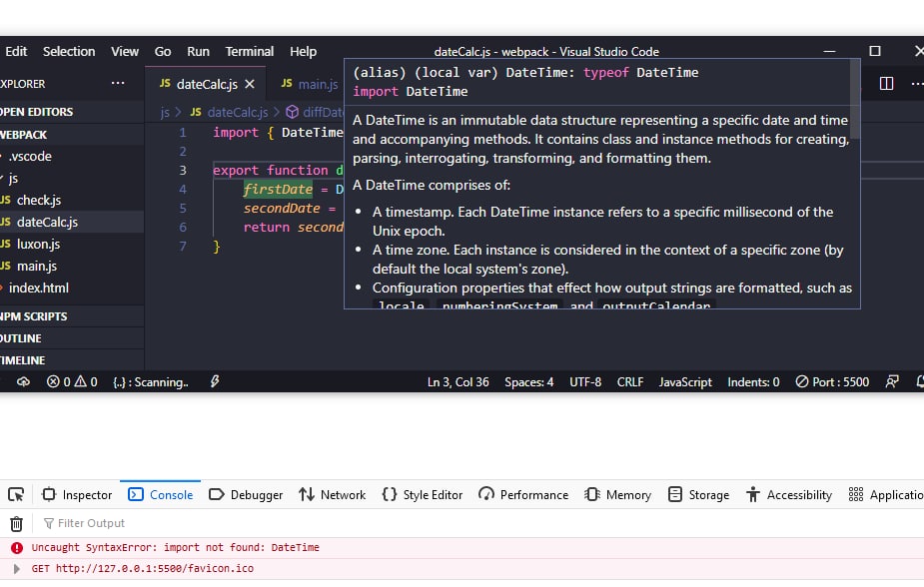The width and height of the screenshot is (924, 587).
Task: Open the Memory devtools tab
Action: click(617, 494)
